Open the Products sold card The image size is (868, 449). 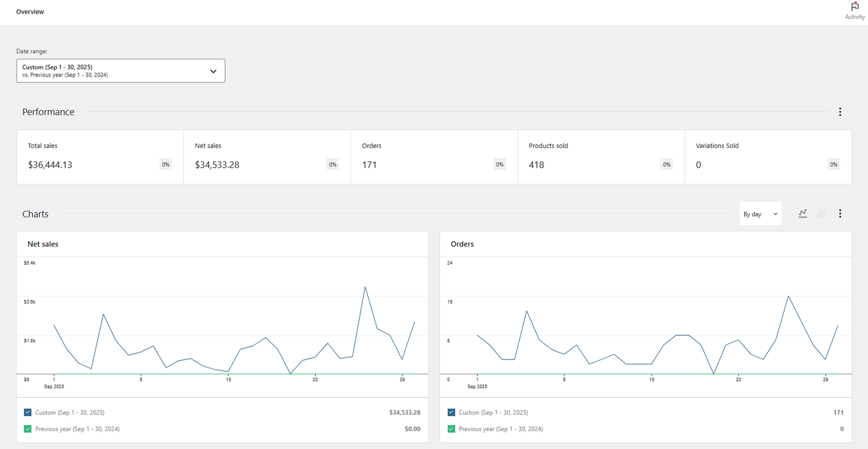click(x=601, y=157)
